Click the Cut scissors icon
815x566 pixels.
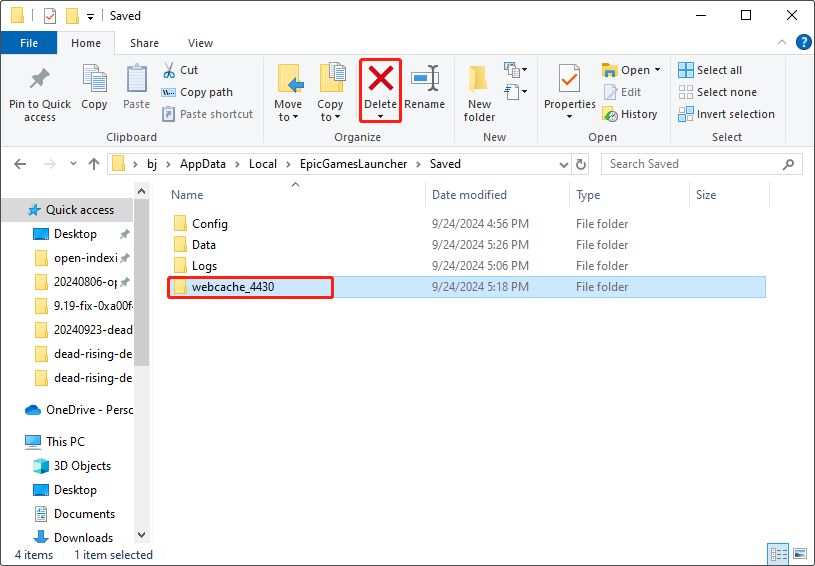tap(168, 70)
